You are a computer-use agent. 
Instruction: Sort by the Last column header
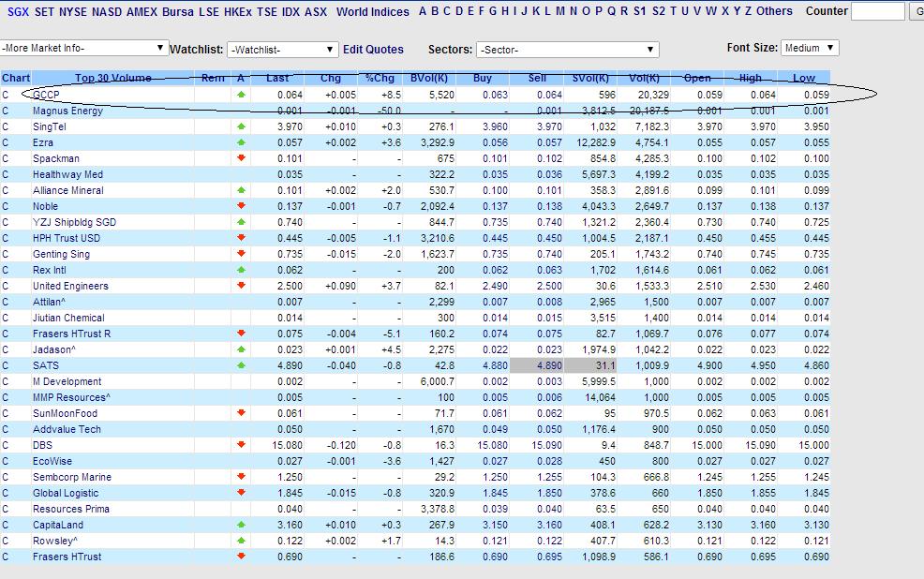[277, 78]
